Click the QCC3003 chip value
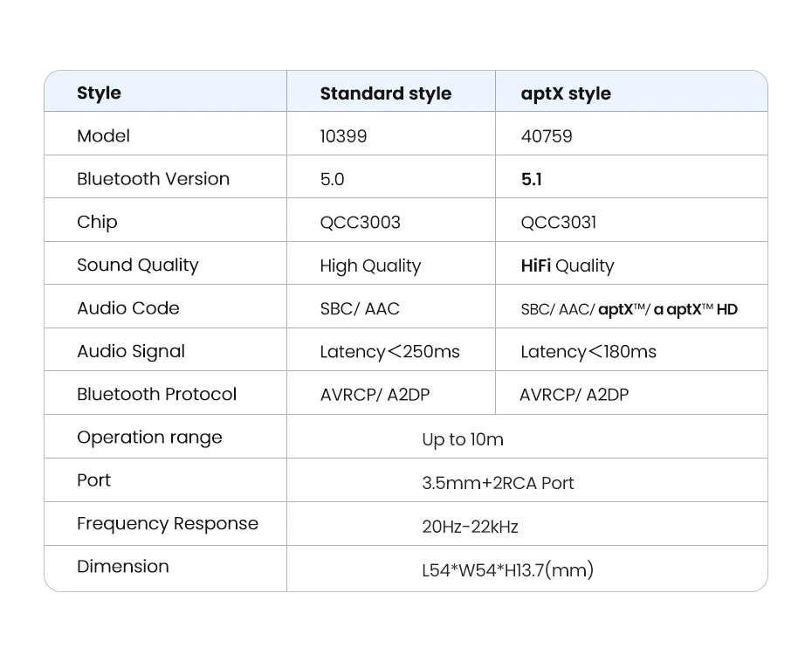 click(360, 222)
